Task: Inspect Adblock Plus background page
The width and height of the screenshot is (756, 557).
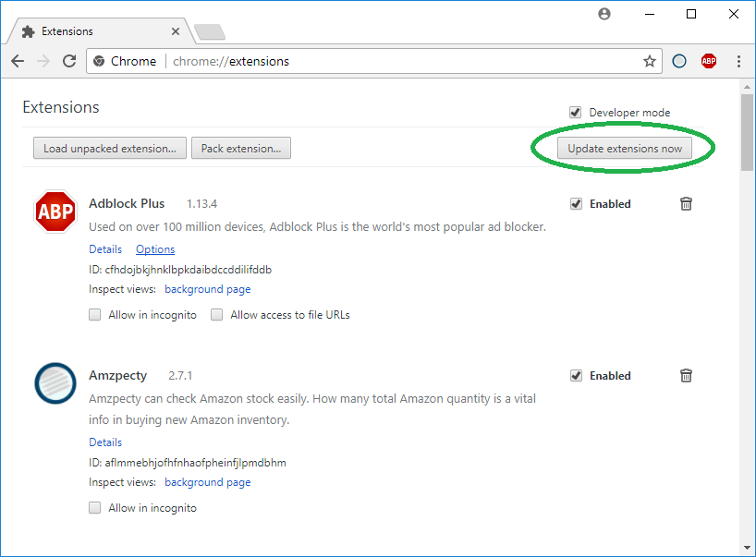Action: click(x=208, y=289)
